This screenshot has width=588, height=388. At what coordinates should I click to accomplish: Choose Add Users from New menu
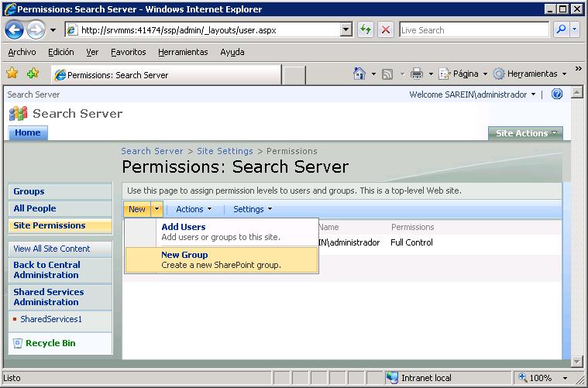pos(222,232)
